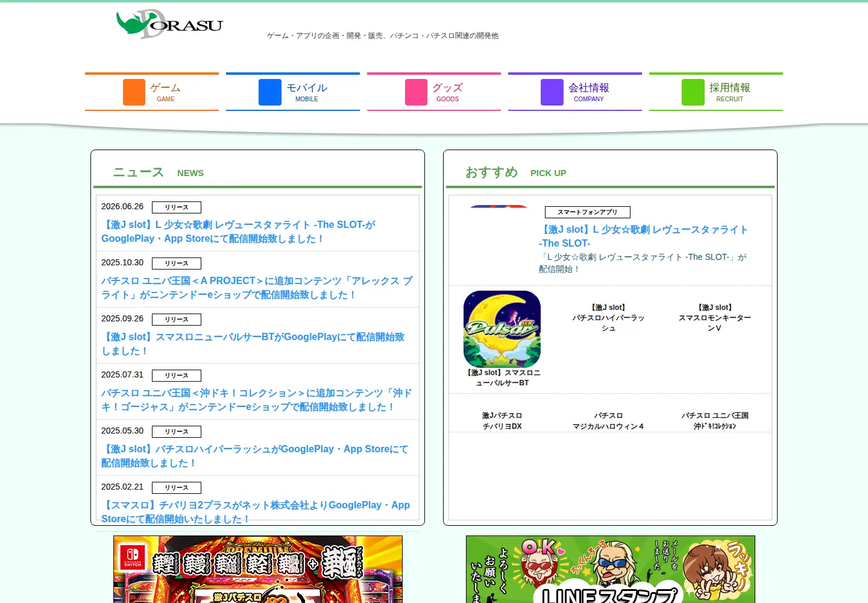The width and height of the screenshot is (868, 603).
Task: Open the 2025.05.30 パチスロハイパーラッシュ news link
Action: (x=255, y=456)
